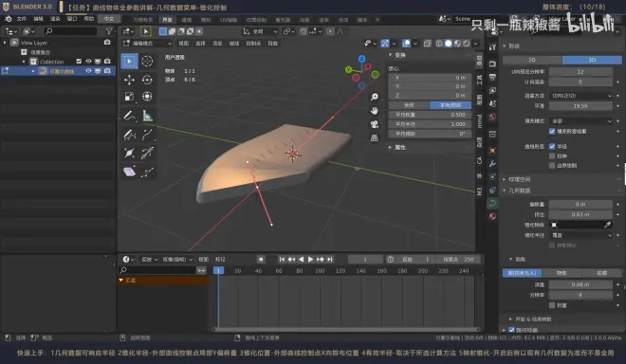
Task: Jump to timeline start frame
Action: 282,260
